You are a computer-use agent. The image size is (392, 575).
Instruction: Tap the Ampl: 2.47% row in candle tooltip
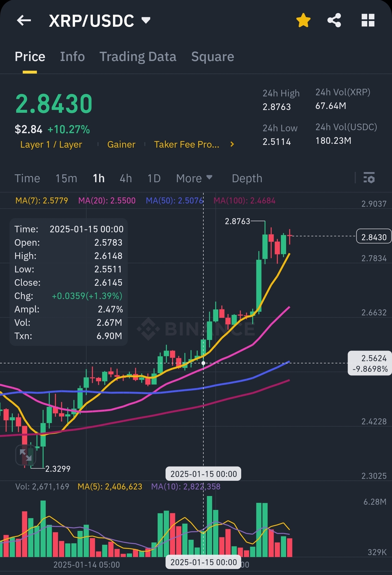coord(68,309)
